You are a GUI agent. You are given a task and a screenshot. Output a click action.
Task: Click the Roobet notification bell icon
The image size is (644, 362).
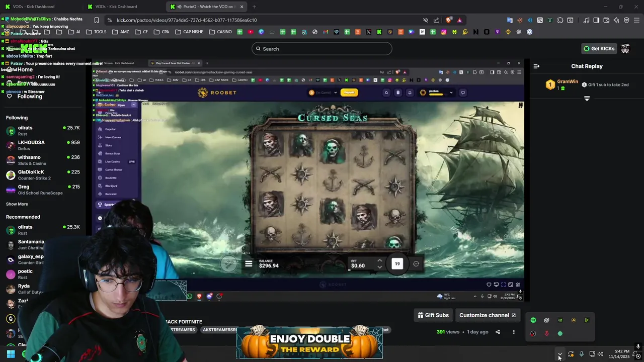pyautogui.click(x=410, y=93)
